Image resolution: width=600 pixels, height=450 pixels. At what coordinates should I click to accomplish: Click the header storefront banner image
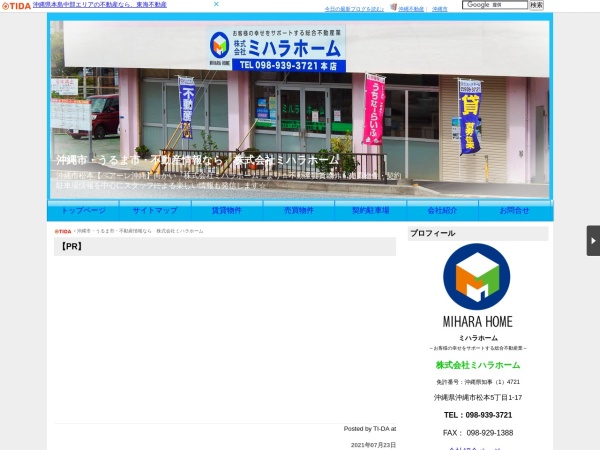point(300,109)
